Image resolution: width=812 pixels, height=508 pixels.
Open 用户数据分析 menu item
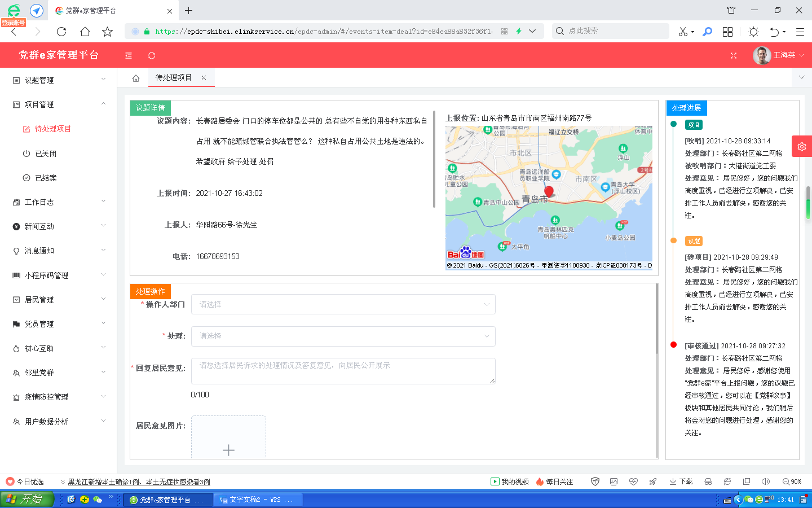59,422
